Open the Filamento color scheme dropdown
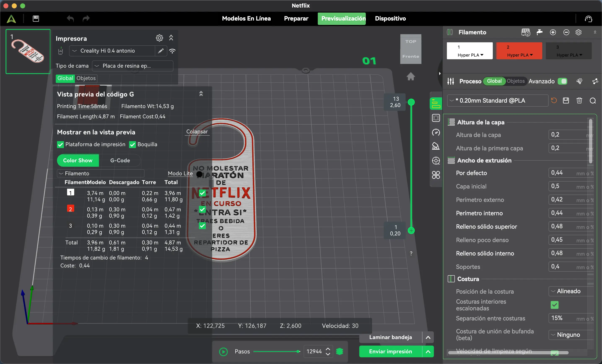 point(101,174)
